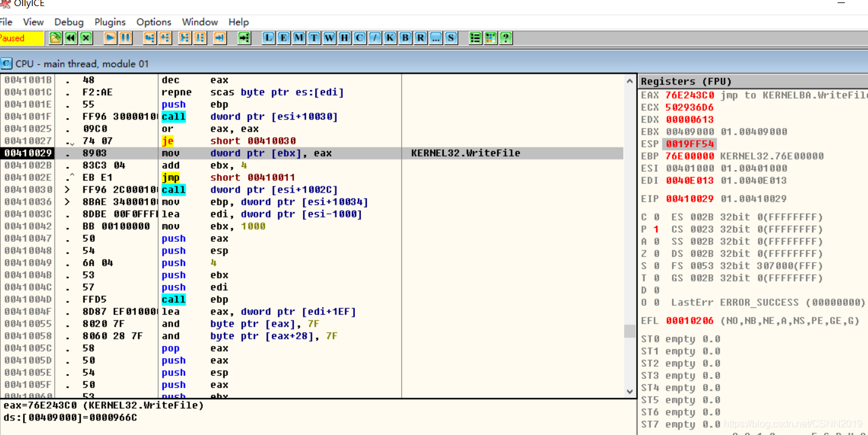Open the Plugins menu
868x435 pixels.
pyautogui.click(x=110, y=22)
